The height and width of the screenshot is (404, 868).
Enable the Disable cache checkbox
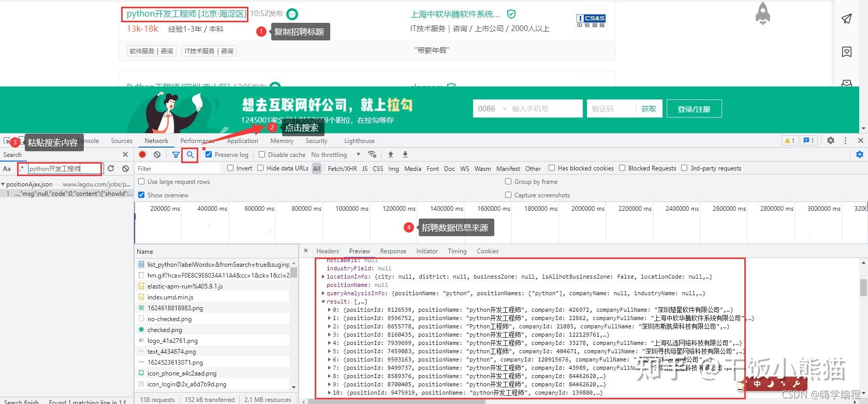[262, 154]
